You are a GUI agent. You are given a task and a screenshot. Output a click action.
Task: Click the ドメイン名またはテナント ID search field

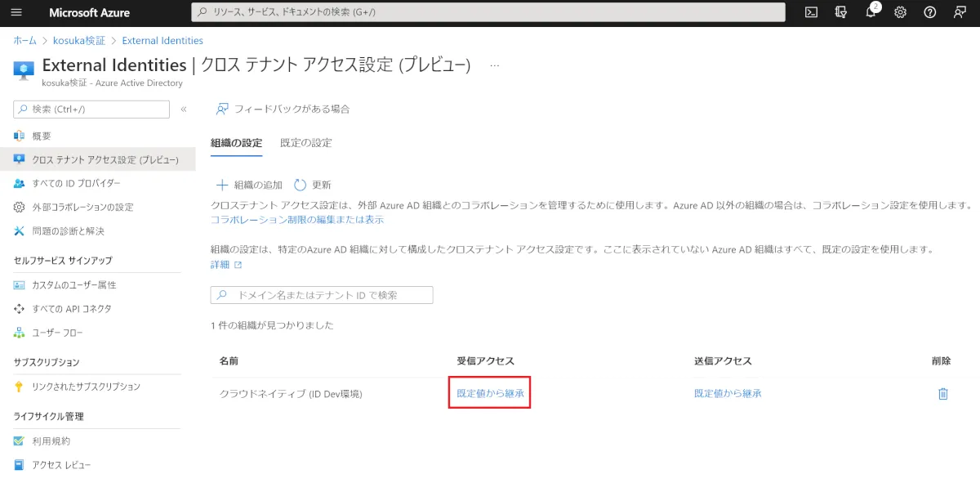point(322,295)
